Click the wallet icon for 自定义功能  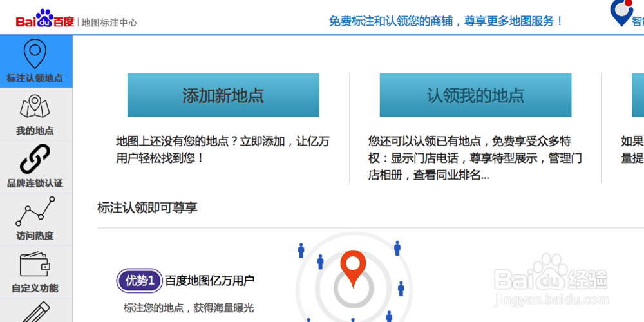pos(35,265)
